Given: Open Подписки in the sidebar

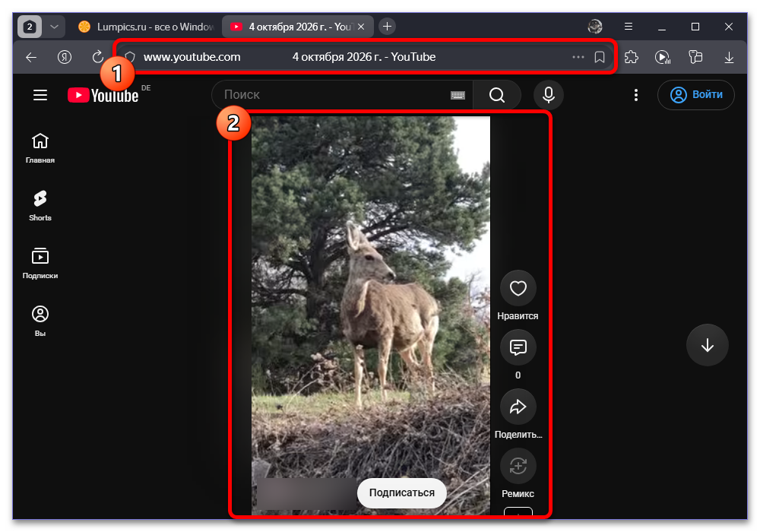Looking at the screenshot, I should (x=40, y=263).
